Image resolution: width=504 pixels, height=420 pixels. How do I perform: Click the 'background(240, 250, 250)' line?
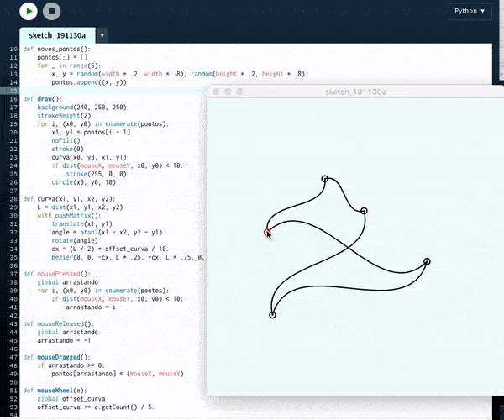click(x=81, y=108)
